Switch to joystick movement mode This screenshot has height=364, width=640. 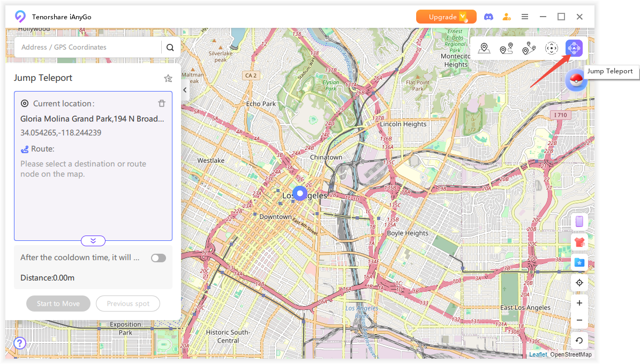(x=551, y=49)
